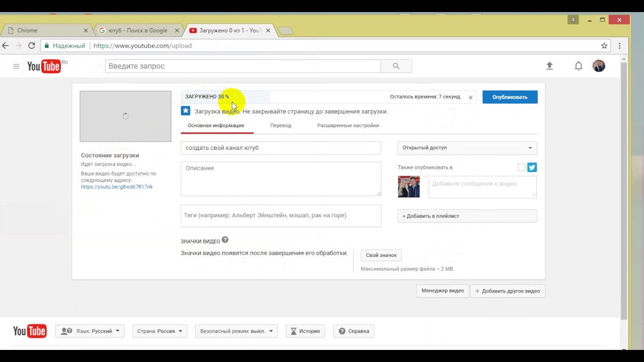Screen dimensions: 644x362
Task: Open the Язык: Русский language dropdown
Action: [x=90, y=331]
